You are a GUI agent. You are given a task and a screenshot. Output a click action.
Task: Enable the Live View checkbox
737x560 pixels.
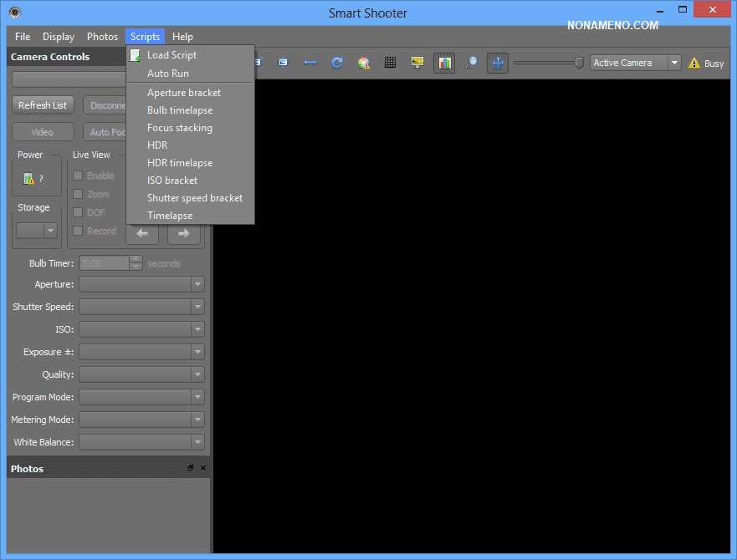(78, 176)
